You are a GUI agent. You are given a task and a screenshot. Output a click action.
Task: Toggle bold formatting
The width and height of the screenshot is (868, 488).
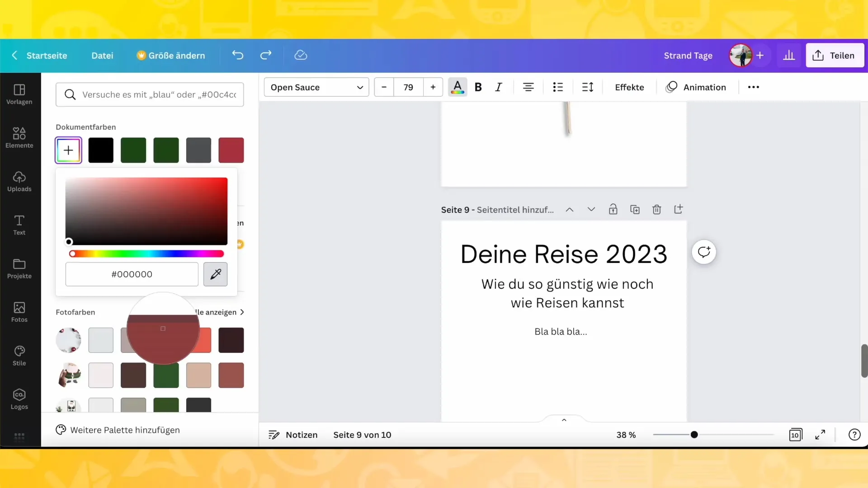(478, 87)
